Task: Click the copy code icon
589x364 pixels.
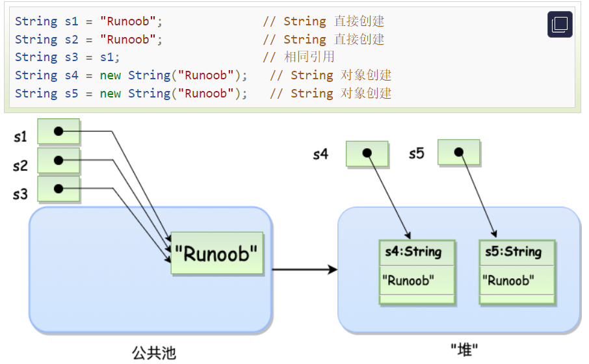Action: pos(560,25)
